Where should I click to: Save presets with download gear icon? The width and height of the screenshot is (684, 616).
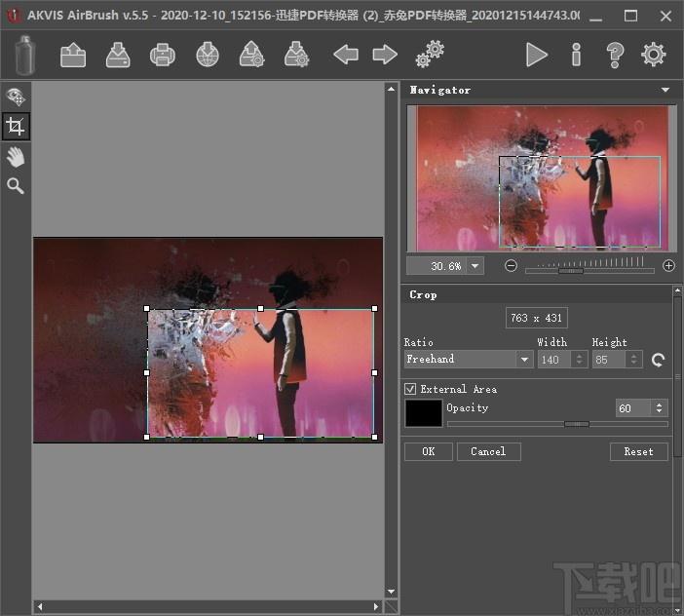pyautogui.click(x=296, y=55)
